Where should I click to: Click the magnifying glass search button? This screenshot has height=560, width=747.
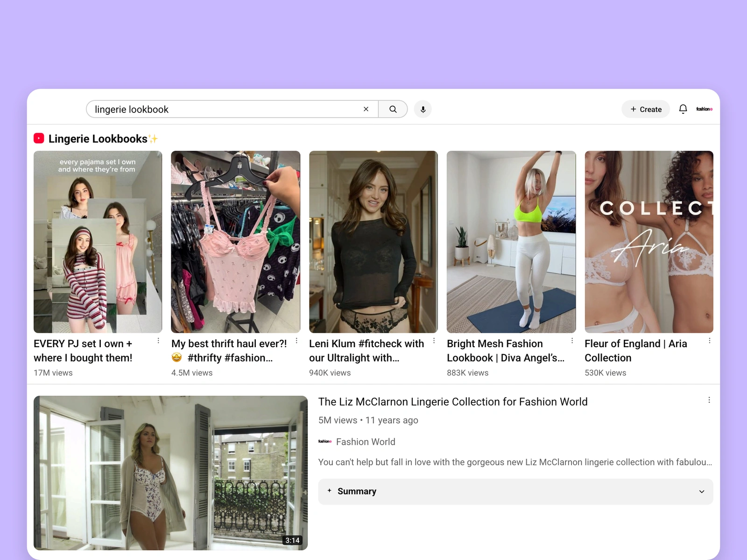point(393,109)
